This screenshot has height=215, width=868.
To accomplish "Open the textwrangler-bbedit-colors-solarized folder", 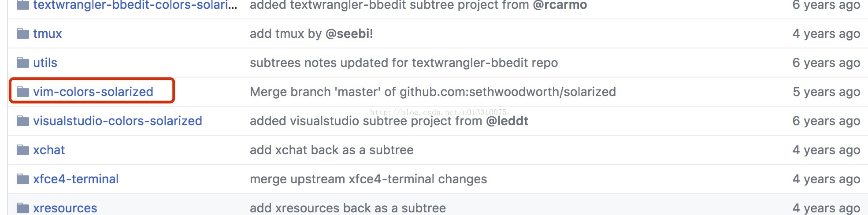I will click(x=135, y=5).
